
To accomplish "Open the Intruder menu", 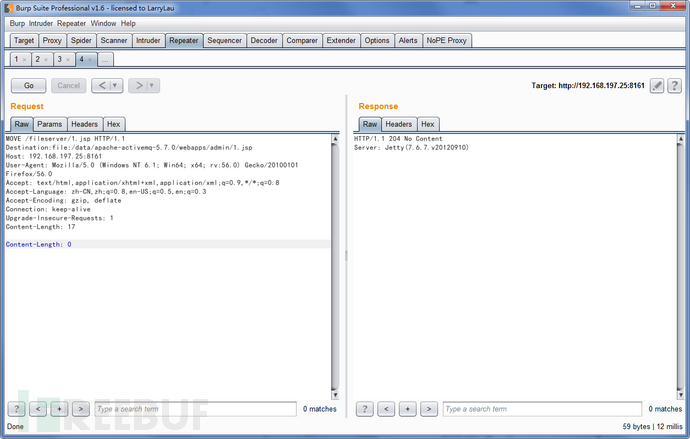I will [x=41, y=23].
